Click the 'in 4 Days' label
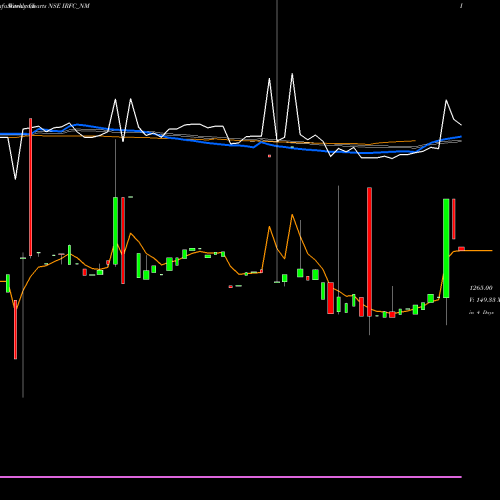This screenshot has width=500, height=500. pyautogui.click(x=481, y=313)
